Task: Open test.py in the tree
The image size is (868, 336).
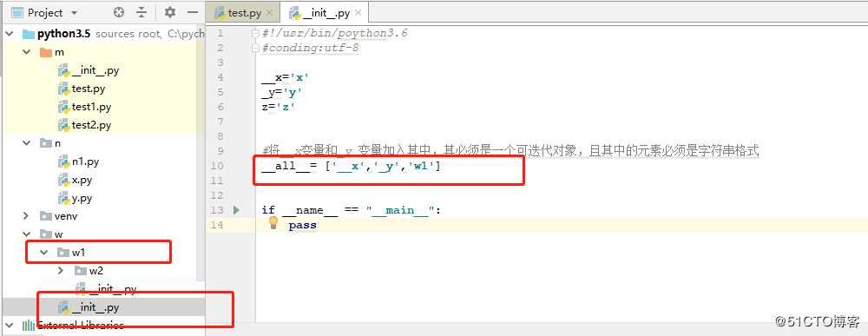Action: tap(89, 89)
